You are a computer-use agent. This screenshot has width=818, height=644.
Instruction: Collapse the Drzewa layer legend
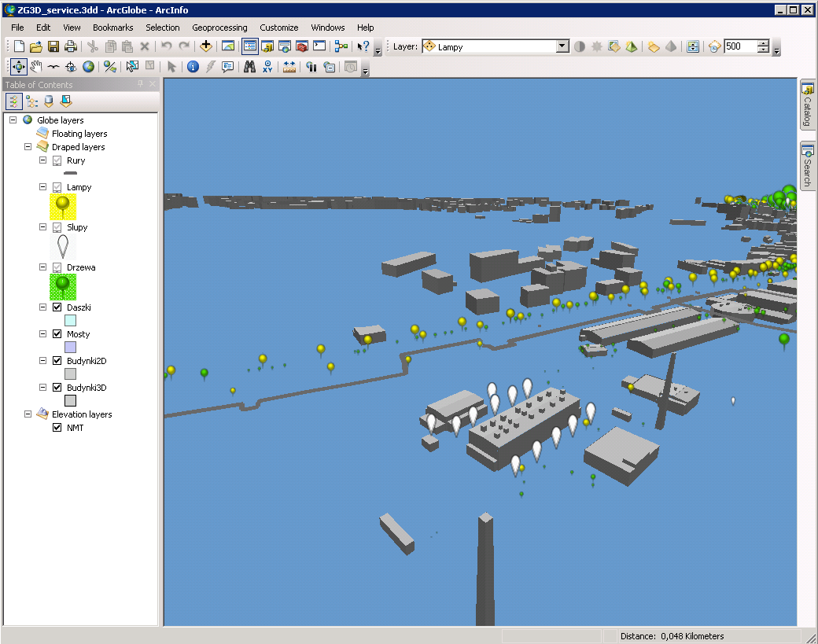[x=42, y=267]
